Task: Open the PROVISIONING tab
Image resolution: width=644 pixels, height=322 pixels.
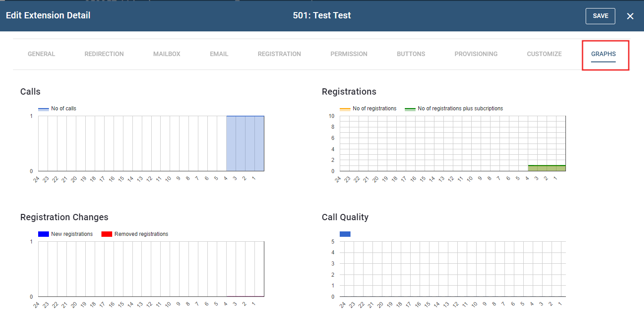Action: pyautogui.click(x=476, y=54)
